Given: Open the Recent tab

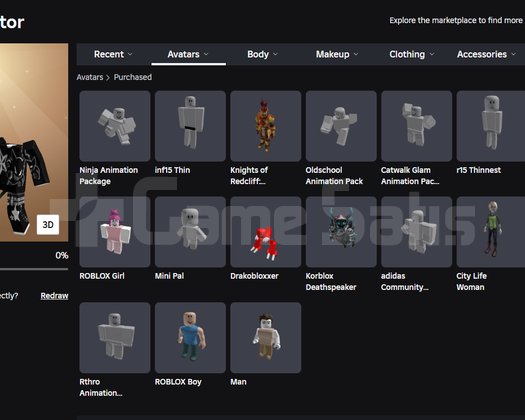Looking at the screenshot, I should pos(113,54).
